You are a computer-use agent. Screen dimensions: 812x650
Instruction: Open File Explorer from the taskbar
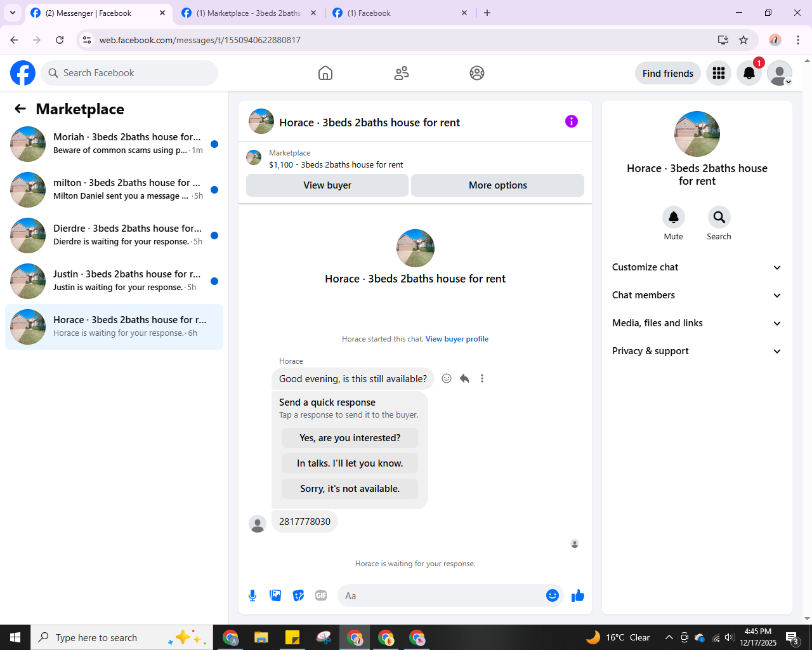261,637
